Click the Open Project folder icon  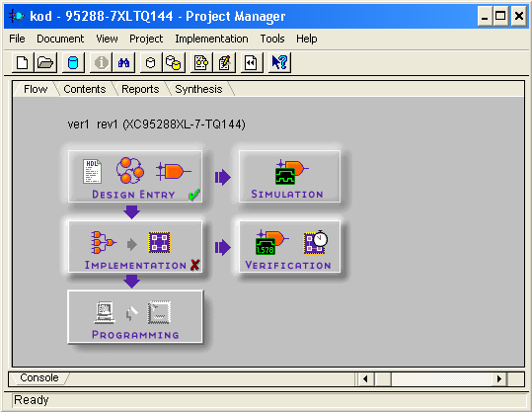point(45,63)
